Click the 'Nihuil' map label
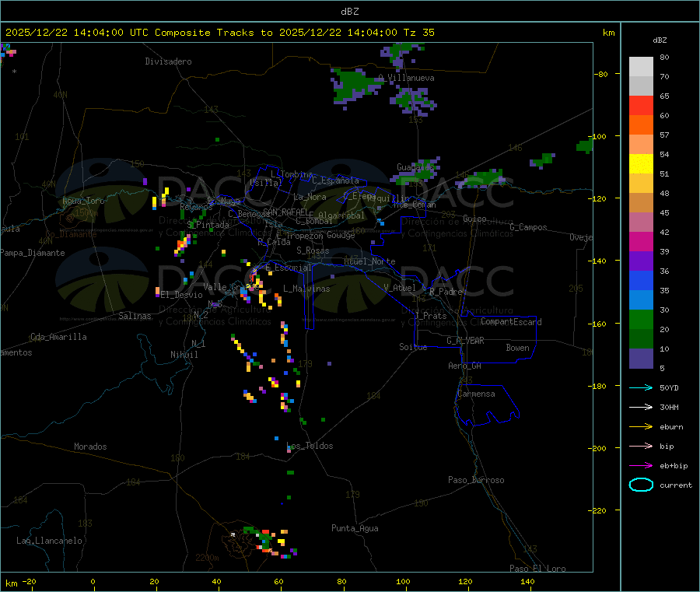700x592 pixels. click(x=184, y=355)
